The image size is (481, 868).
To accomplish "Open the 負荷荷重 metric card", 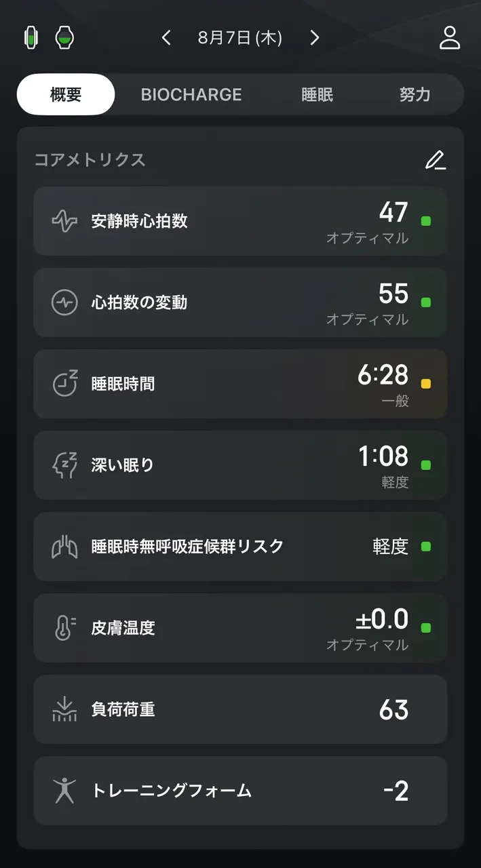I will pos(240,709).
